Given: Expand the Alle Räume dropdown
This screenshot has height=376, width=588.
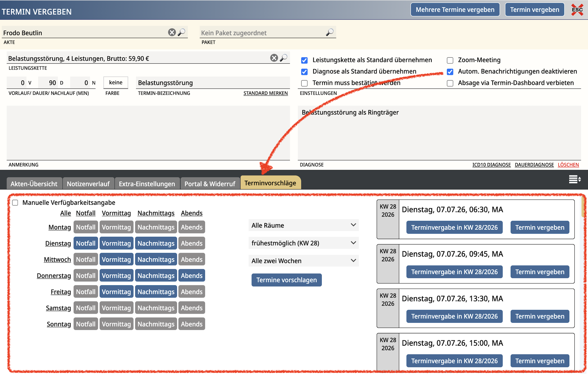Looking at the screenshot, I should (304, 225).
